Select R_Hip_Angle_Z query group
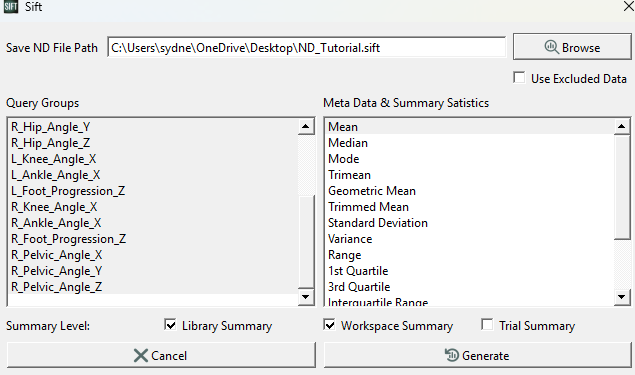This screenshot has height=375, width=635. [153, 143]
